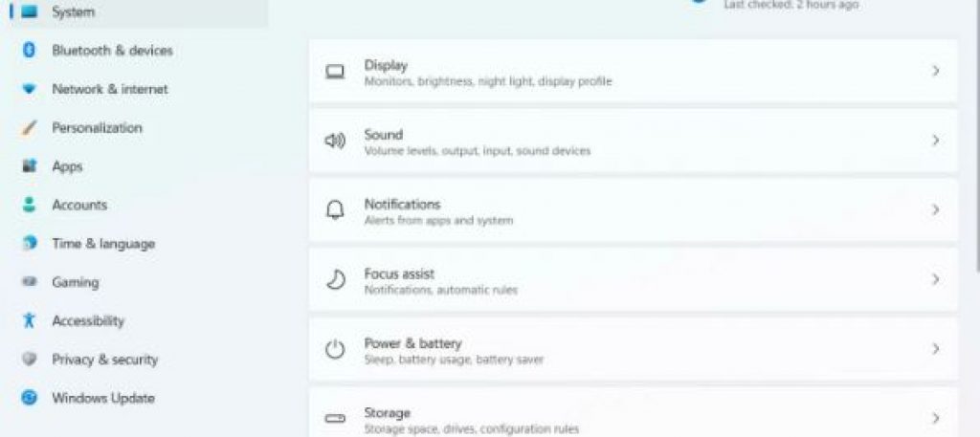Screen dimensions: 980x437
Task: Click the Bluetooth & devices icon
Action: pyautogui.click(x=29, y=50)
